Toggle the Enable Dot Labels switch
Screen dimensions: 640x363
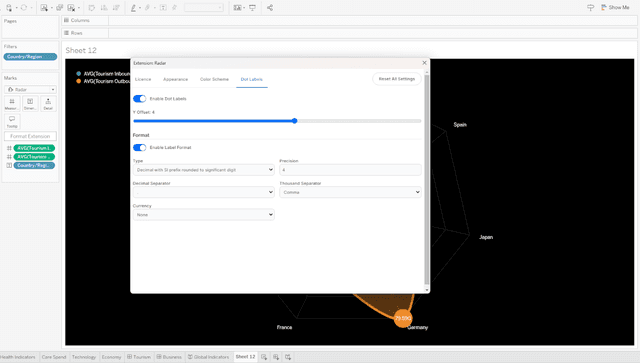pos(140,98)
